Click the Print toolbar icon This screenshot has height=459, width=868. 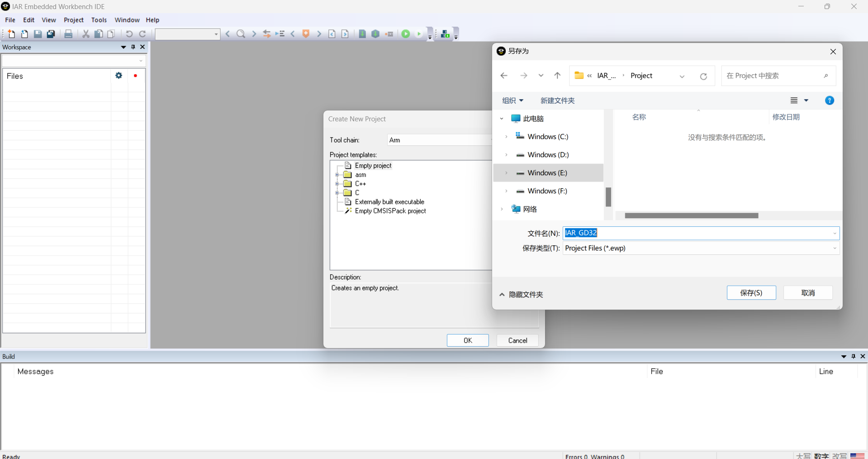pos(68,34)
